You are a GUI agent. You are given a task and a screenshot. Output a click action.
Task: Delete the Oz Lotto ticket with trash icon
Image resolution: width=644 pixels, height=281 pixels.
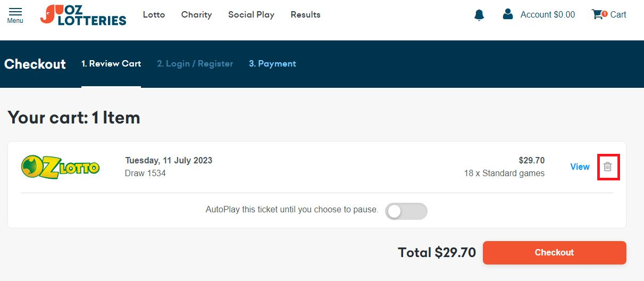click(x=608, y=167)
